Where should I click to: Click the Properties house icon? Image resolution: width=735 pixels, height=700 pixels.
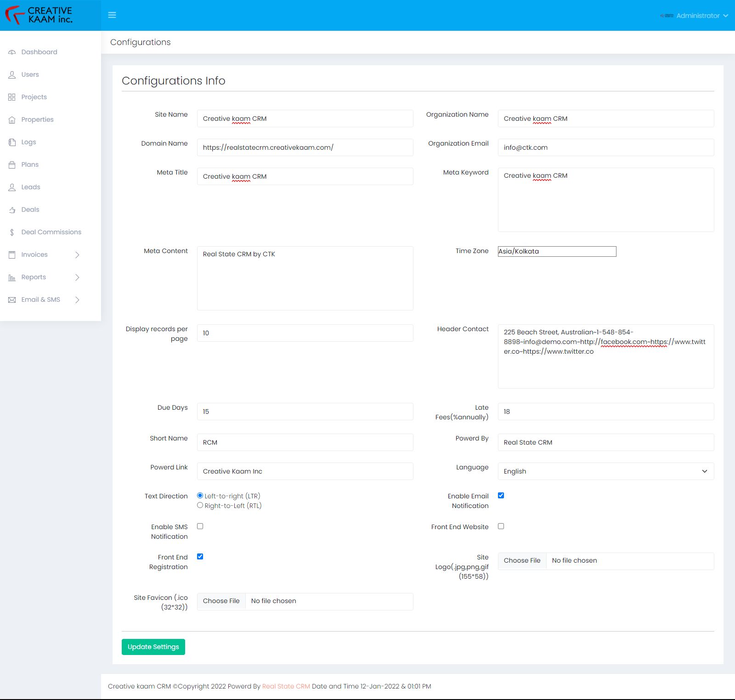pyautogui.click(x=12, y=120)
